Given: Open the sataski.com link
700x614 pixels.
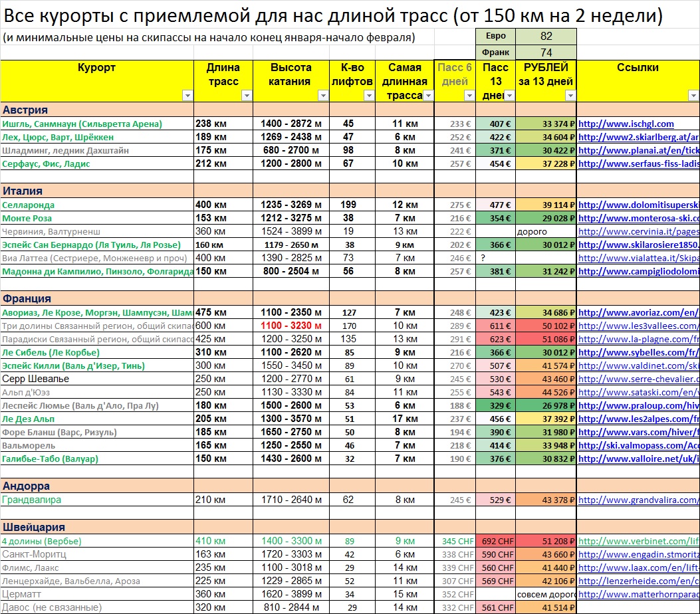Looking at the screenshot, I should (639, 392).
